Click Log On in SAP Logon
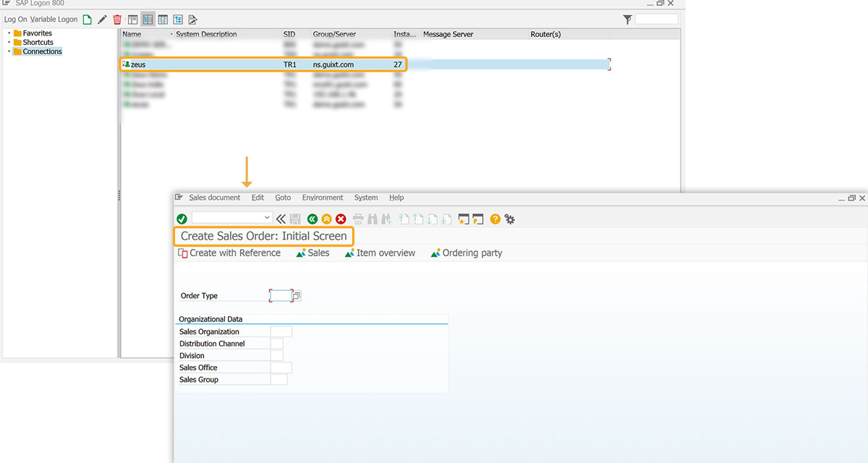Image resolution: width=868 pixels, height=463 pixels. [15, 20]
